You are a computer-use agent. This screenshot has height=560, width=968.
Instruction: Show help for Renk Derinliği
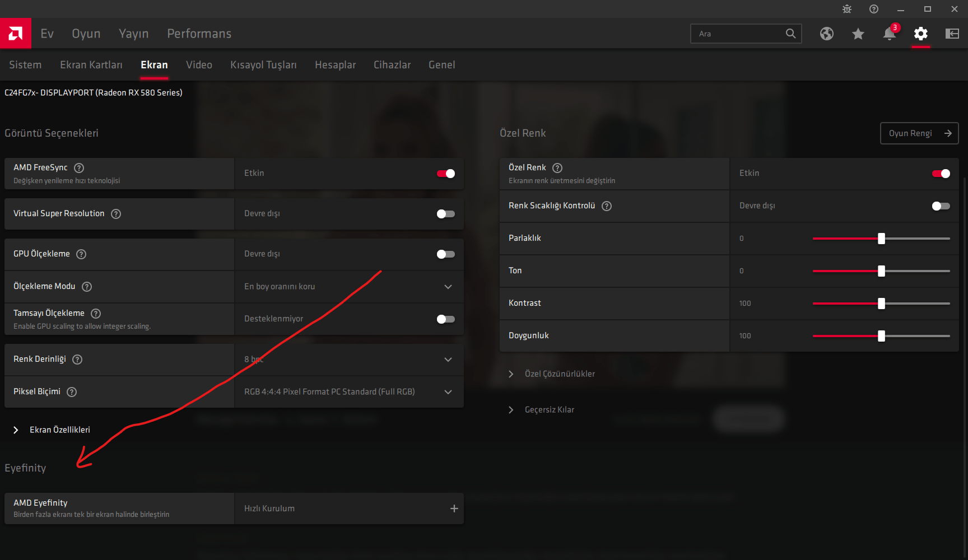pos(77,360)
